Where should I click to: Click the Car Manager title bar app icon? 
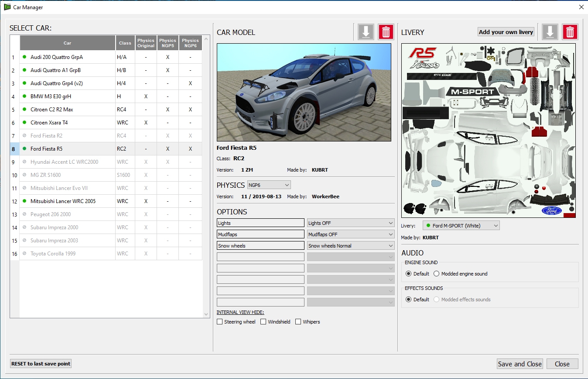7,7
